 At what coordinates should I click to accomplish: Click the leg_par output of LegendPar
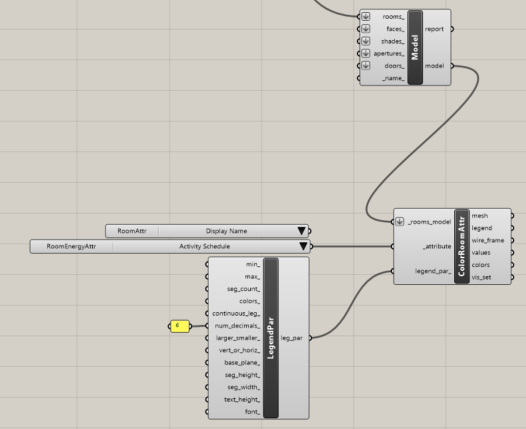click(292, 338)
